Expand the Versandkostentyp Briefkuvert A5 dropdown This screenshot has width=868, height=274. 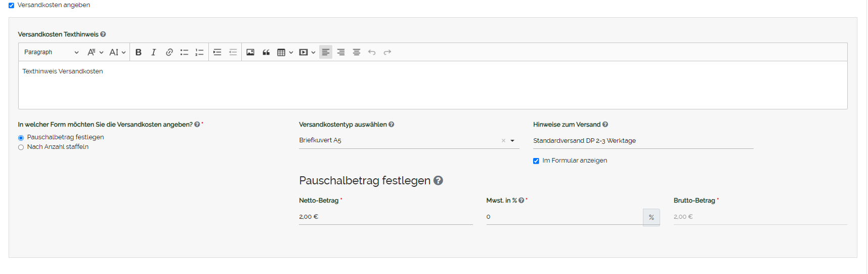tap(512, 141)
